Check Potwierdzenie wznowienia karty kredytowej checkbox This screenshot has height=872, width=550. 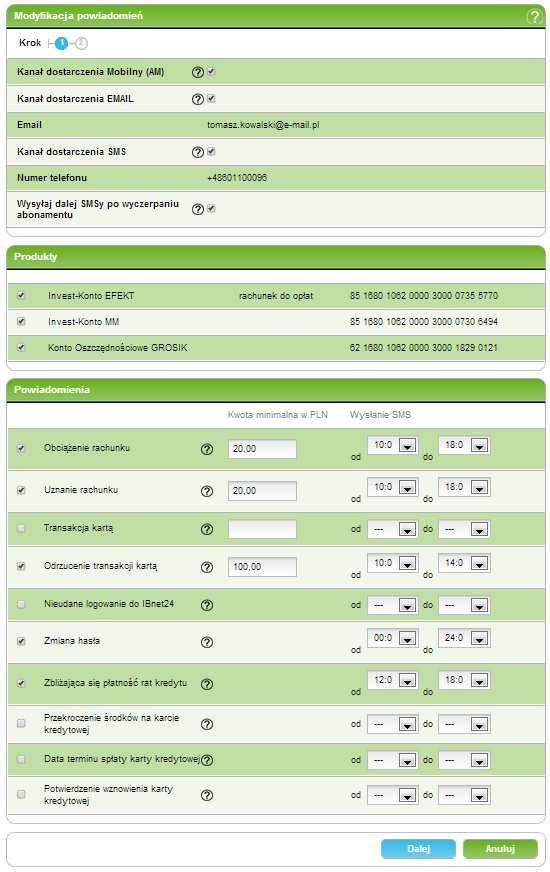21,794
